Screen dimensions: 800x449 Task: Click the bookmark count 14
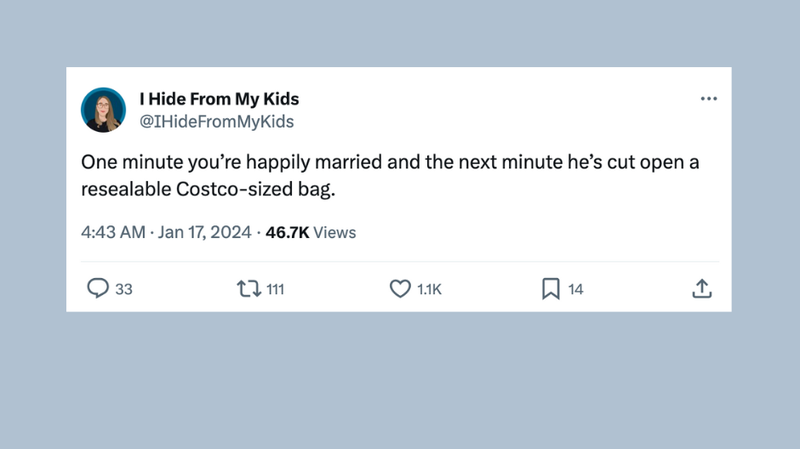576,290
